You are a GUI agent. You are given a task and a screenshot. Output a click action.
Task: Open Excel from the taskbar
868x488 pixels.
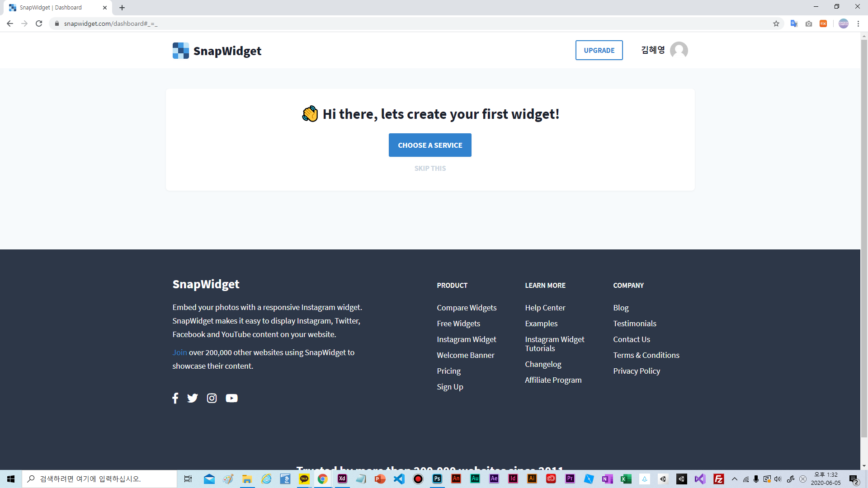tap(626, 479)
